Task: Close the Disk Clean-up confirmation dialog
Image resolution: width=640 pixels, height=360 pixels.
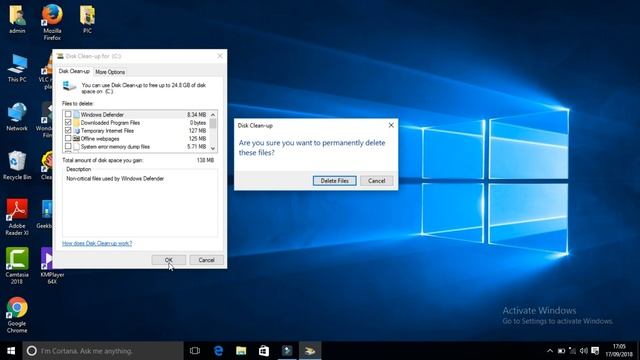Action: [x=391, y=125]
